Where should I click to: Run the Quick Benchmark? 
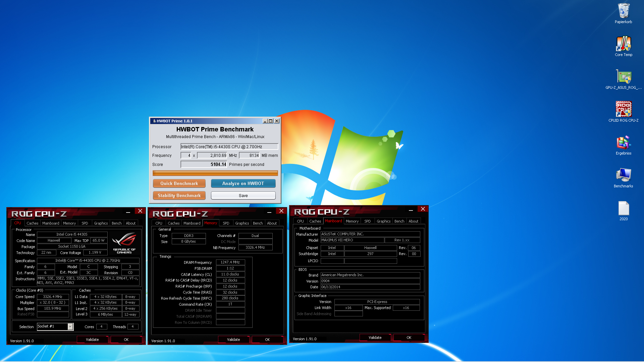point(179,183)
